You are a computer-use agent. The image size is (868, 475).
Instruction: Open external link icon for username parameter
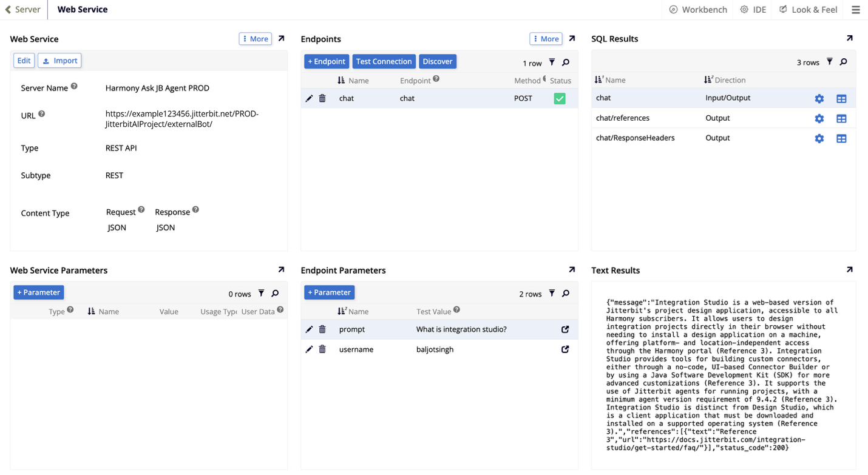[x=565, y=349]
